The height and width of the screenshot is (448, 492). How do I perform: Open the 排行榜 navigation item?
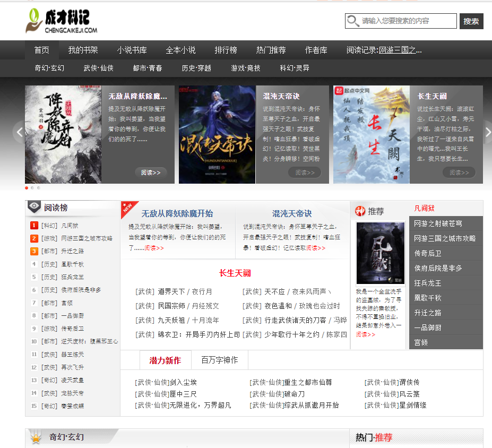[x=226, y=50]
